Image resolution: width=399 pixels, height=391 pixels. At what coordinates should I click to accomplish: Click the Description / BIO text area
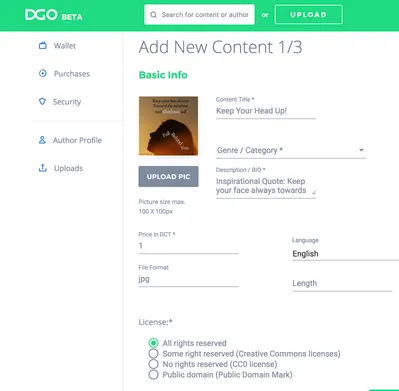(x=266, y=186)
